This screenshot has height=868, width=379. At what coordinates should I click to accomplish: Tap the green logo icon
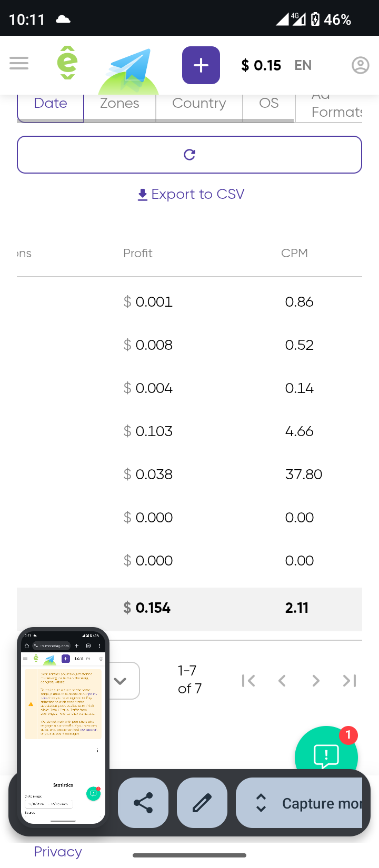(x=67, y=63)
